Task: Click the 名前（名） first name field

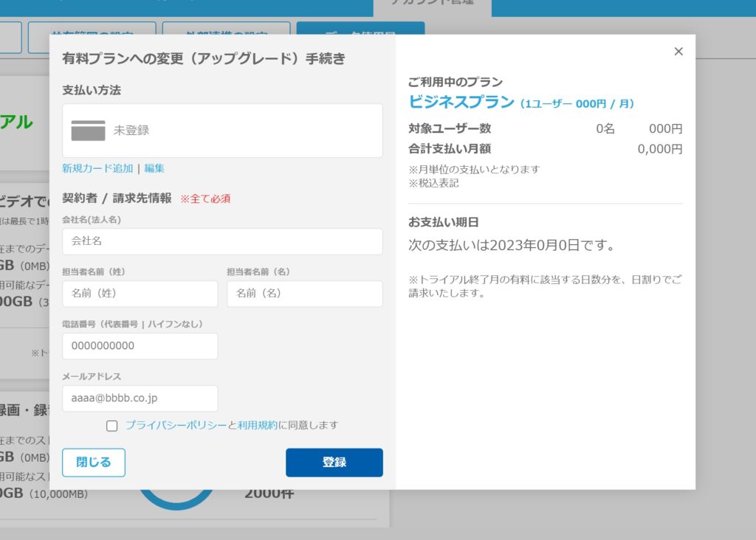Action: (304, 294)
